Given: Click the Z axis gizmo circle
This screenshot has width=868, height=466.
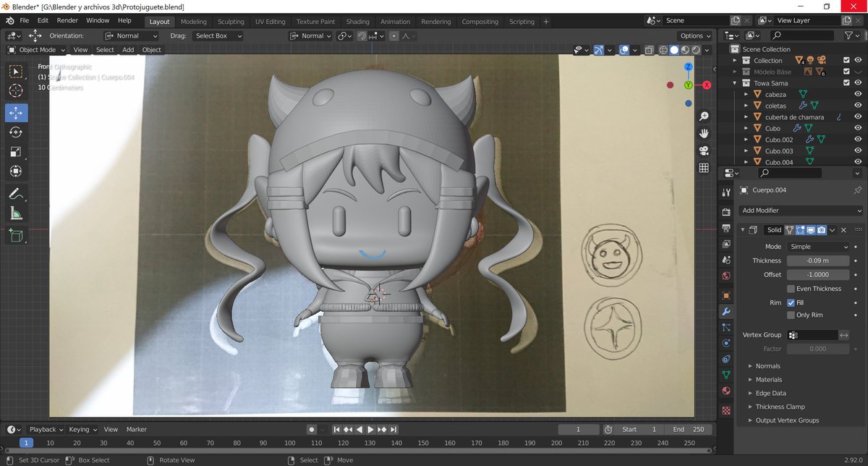Looking at the screenshot, I should [689, 66].
